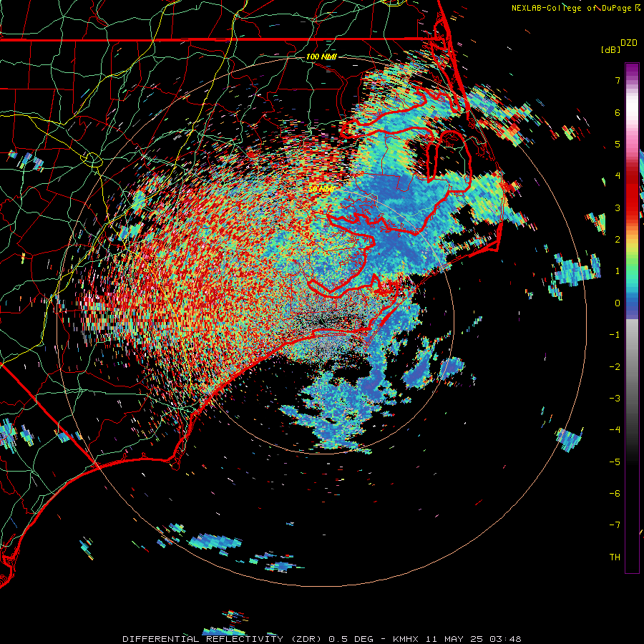Click the -7 value on the scale

tap(615, 525)
